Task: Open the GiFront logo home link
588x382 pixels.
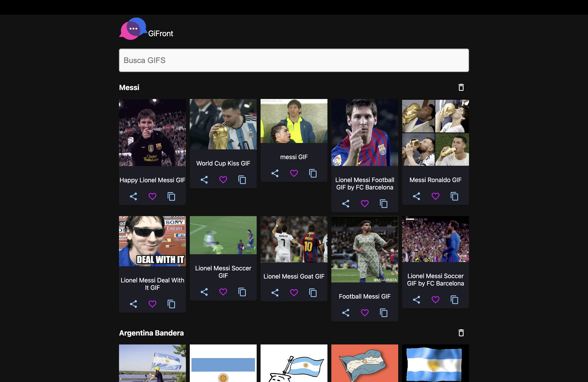Action: (x=146, y=29)
